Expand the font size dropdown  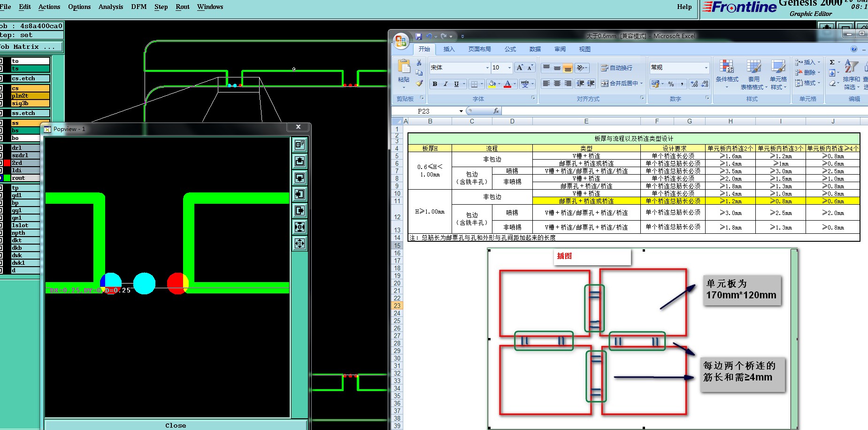click(x=509, y=68)
